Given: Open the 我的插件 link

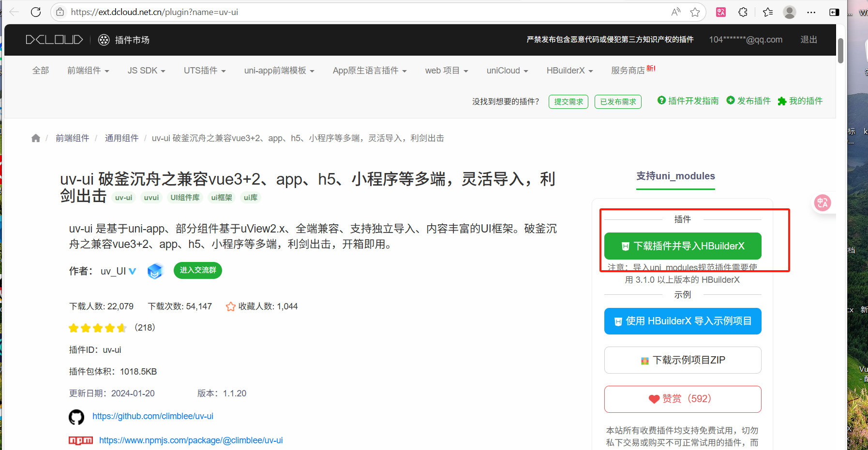Looking at the screenshot, I should click(x=800, y=101).
